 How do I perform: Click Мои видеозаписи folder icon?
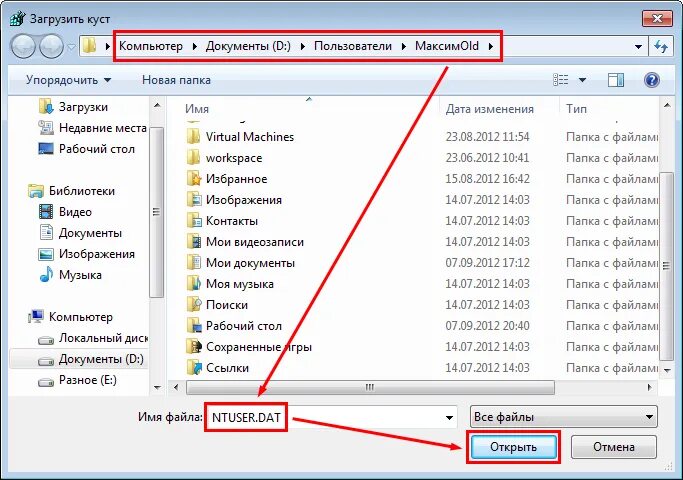pyautogui.click(x=193, y=241)
